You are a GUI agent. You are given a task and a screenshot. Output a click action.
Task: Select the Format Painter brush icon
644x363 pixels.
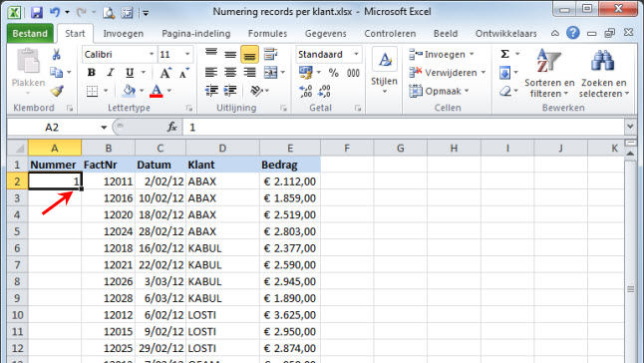57,91
